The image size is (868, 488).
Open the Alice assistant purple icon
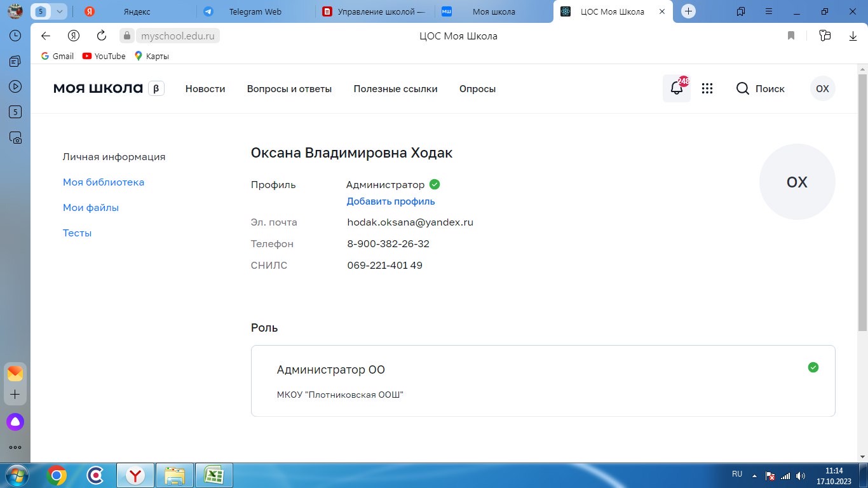click(15, 421)
